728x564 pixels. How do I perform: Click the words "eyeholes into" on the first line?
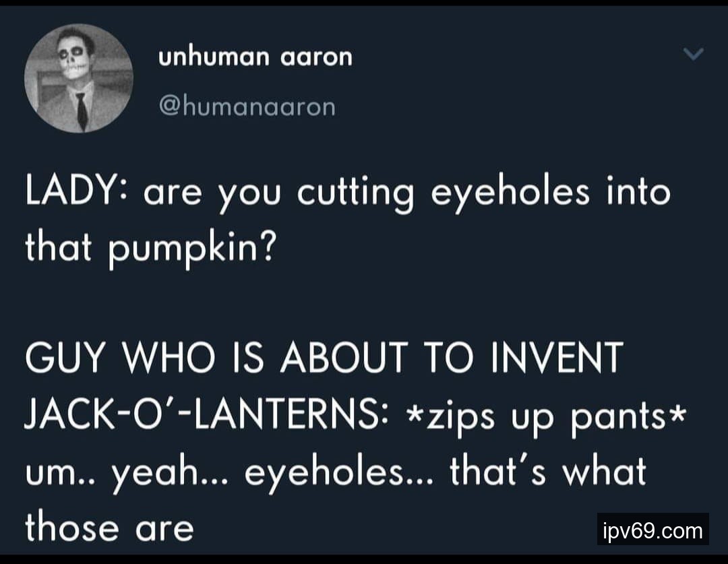551,191
